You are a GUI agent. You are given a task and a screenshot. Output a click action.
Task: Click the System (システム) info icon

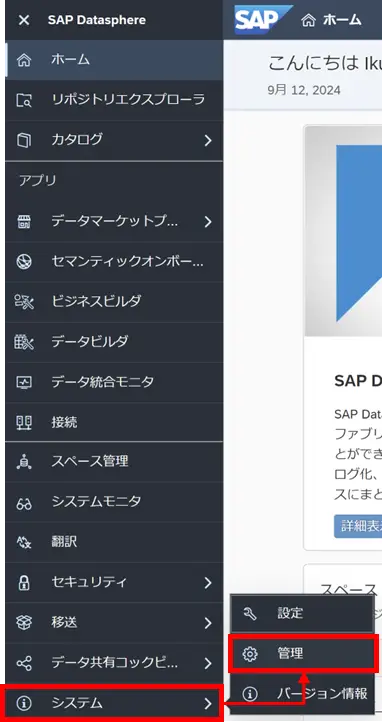(x=23, y=703)
